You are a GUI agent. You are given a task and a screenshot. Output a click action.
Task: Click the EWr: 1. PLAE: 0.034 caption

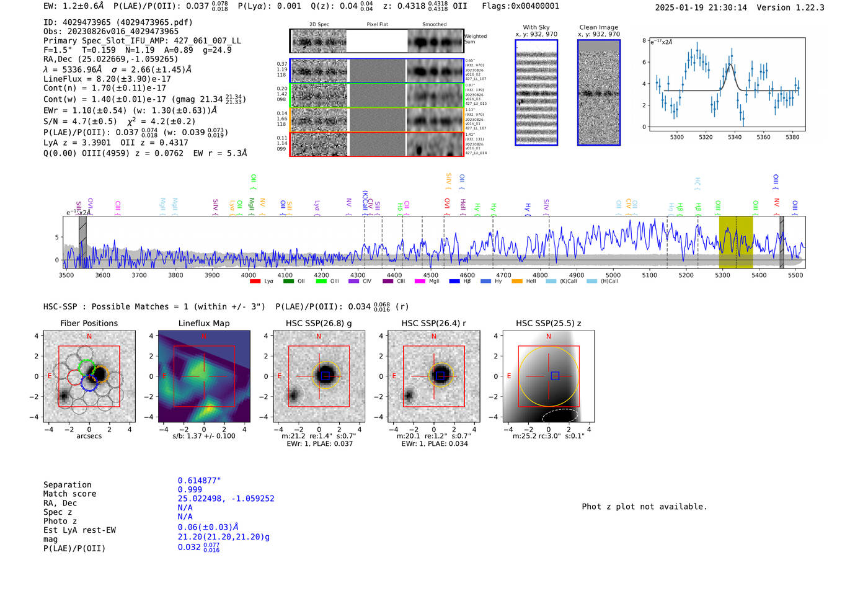(x=434, y=443)
